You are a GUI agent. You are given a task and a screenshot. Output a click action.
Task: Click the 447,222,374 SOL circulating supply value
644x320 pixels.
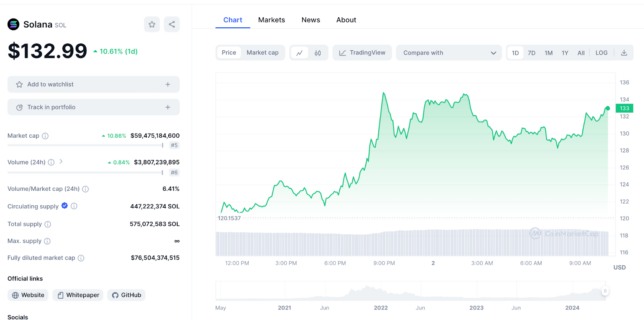click(x=155, y=206)
